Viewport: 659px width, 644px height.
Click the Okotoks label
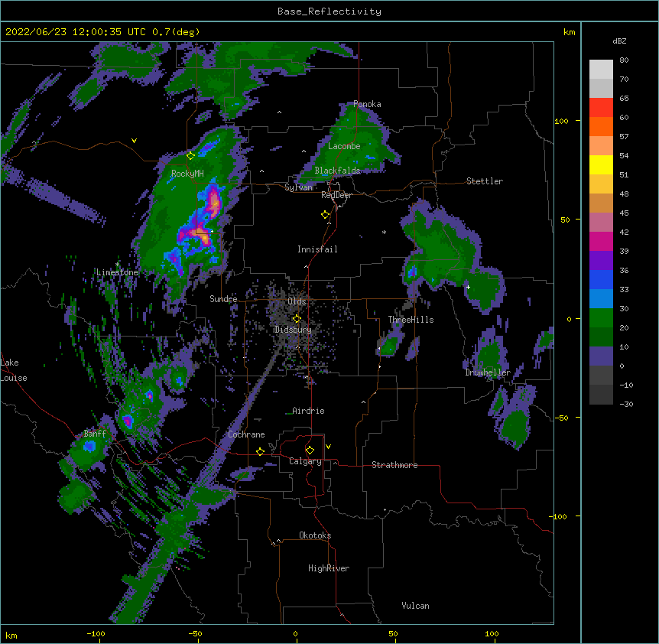[315, 535]
